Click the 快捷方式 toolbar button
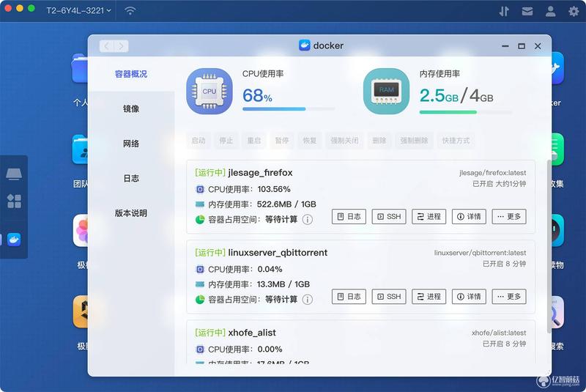586x392 pixels. pyautogui.click(x=456, y=141)
